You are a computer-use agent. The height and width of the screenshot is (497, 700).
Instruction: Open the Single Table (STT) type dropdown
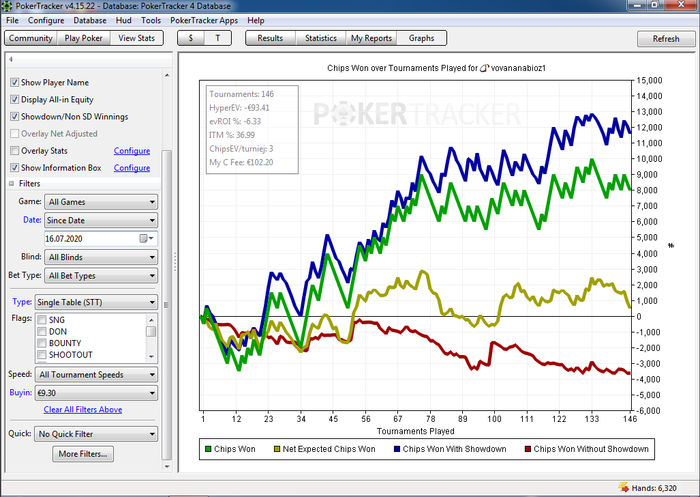(x=96, y=302)
